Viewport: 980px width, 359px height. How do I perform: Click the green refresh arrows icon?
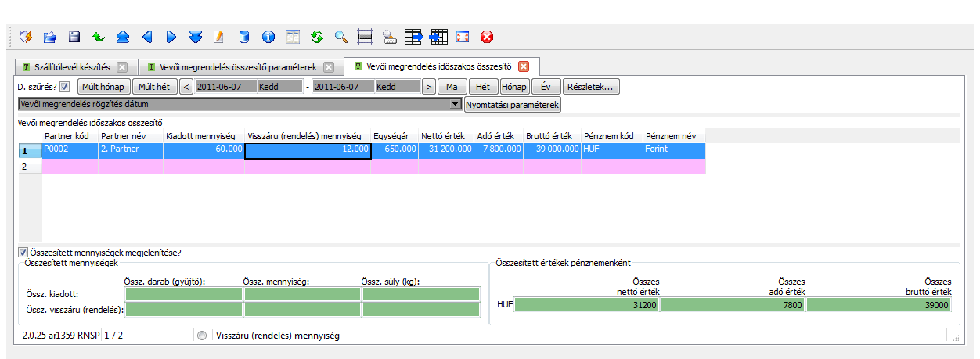tap(316, 36)
